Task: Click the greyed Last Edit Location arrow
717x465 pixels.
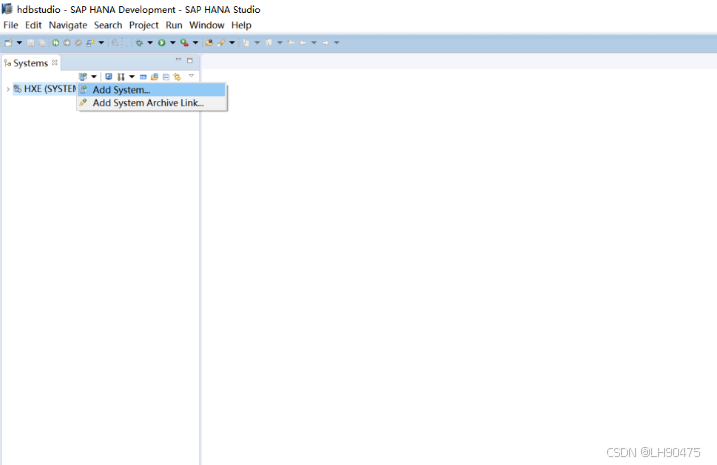Action: tap(291, 43)
